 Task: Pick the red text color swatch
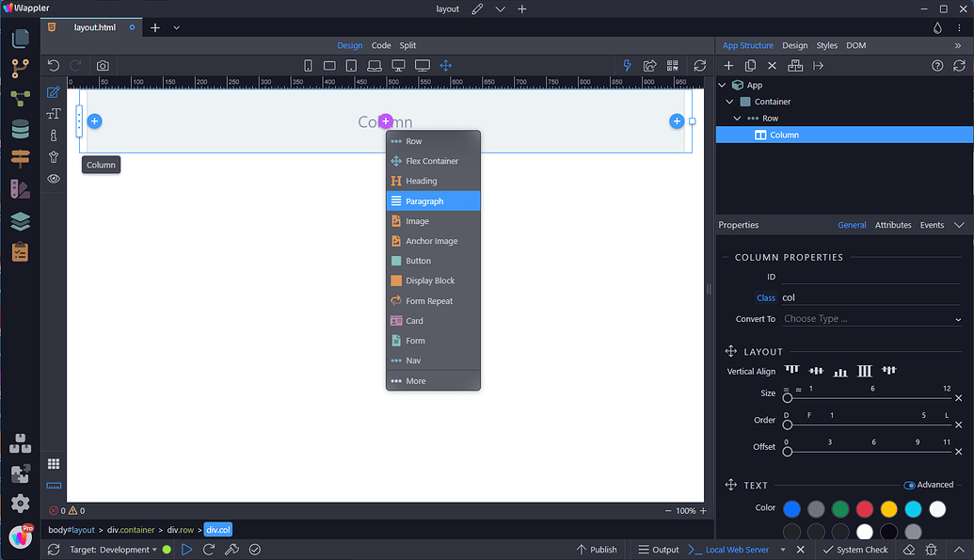tap(865, 508)
